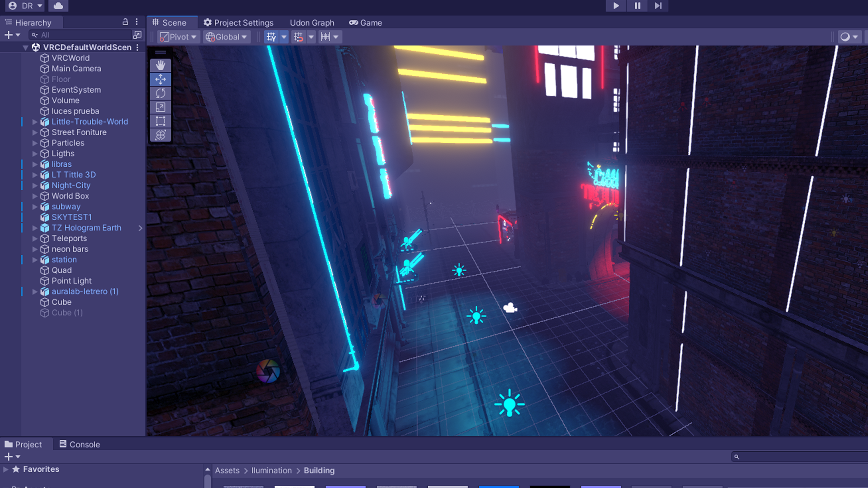Open the Udon Graph tab
This screenshot has height=488, width=868.
pos(312,23)
